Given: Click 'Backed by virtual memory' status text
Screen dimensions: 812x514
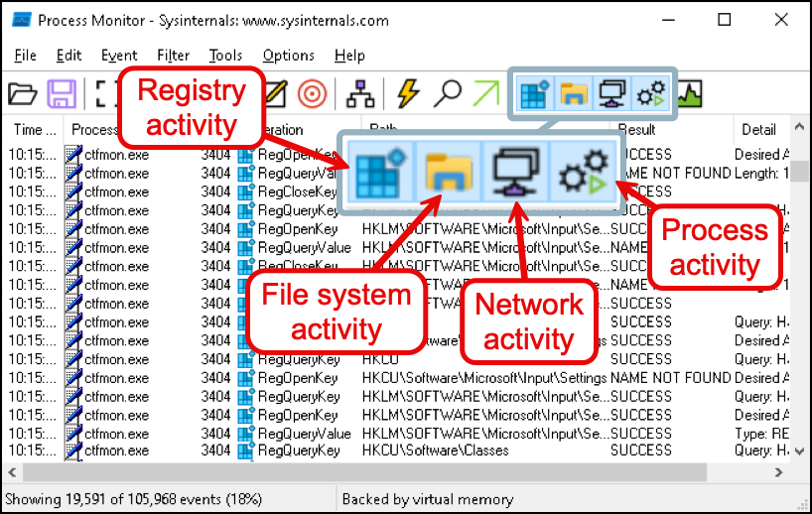Looking at the screenshot, I should [x=428, y=499].
